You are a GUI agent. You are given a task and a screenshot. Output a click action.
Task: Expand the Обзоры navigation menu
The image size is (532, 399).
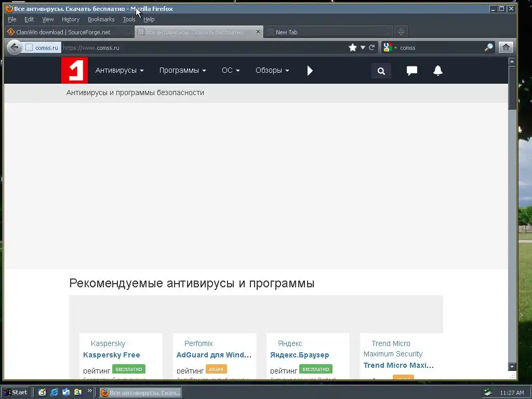(272, 70)
